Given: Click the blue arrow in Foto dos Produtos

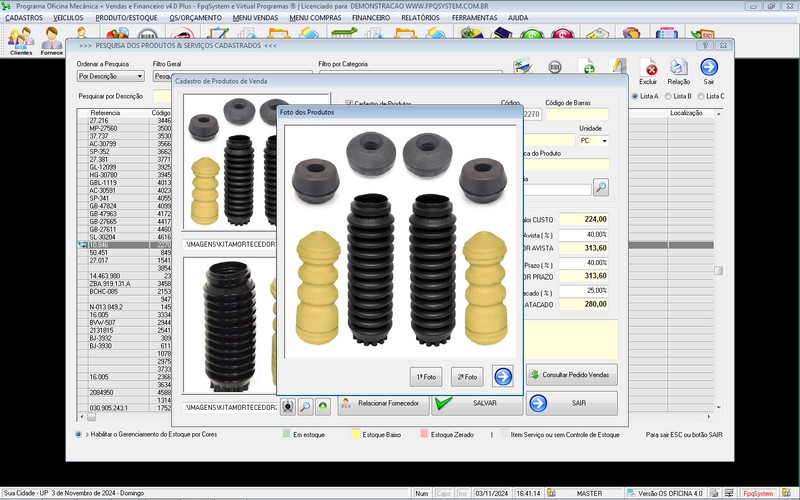Looking at the screenshot, I should 503,377.
